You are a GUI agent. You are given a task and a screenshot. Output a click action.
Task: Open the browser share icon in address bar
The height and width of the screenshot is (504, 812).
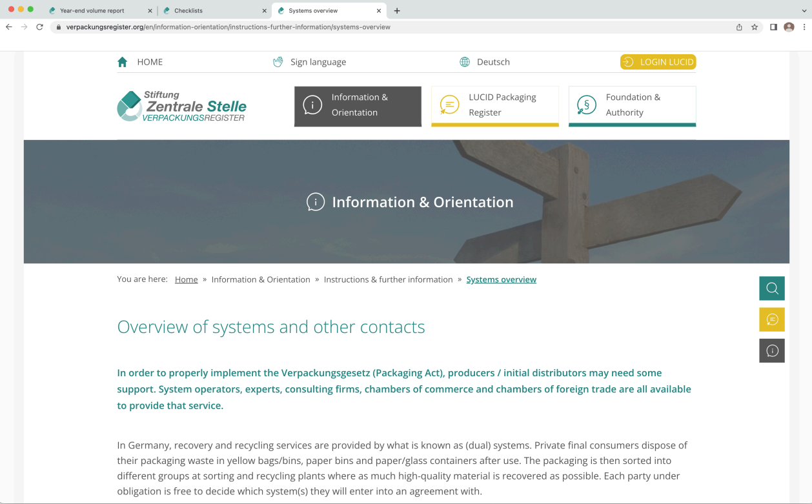pyautogui.click(x=739, y=27)
